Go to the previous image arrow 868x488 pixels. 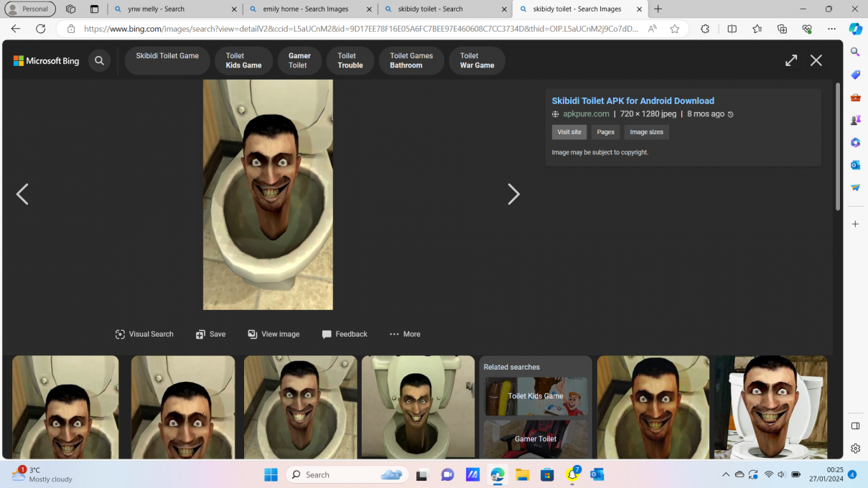point(22,194)
